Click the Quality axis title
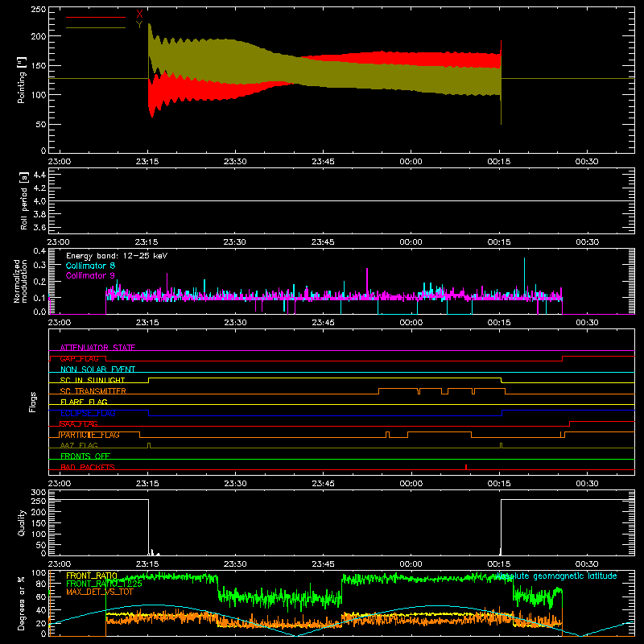 pos(22,522)
